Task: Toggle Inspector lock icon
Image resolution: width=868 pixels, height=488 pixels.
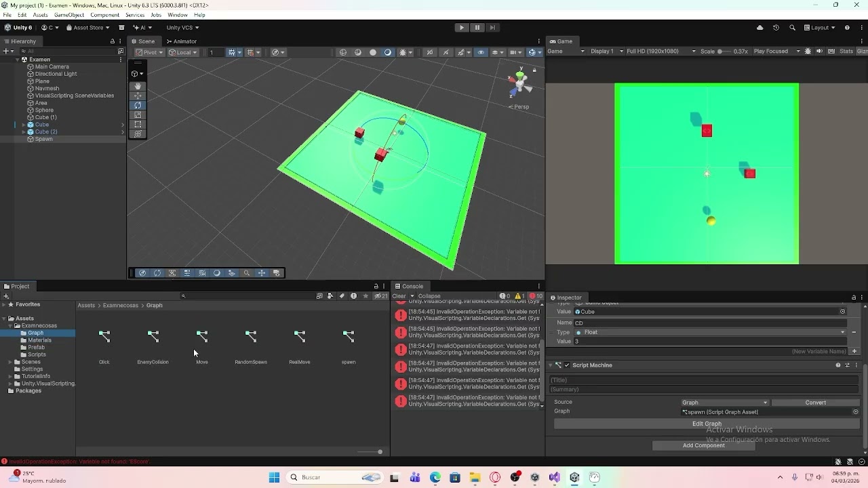Action: click(854, 298)
